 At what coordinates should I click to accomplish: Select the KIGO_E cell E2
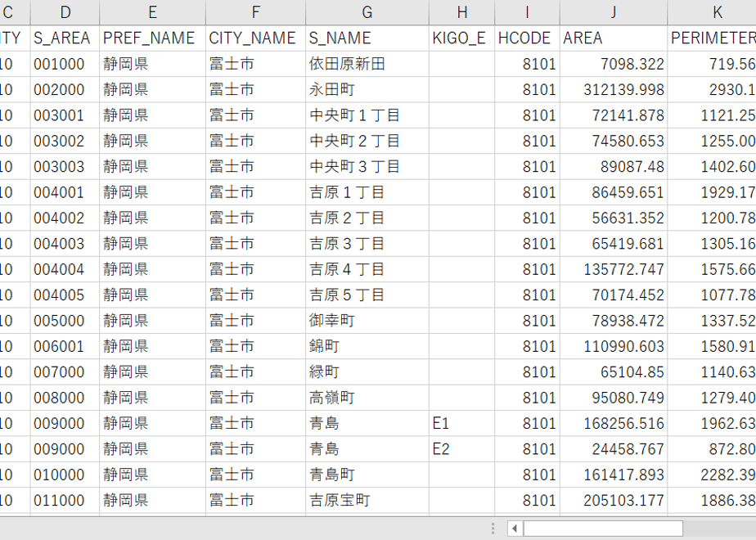[462, 449]
